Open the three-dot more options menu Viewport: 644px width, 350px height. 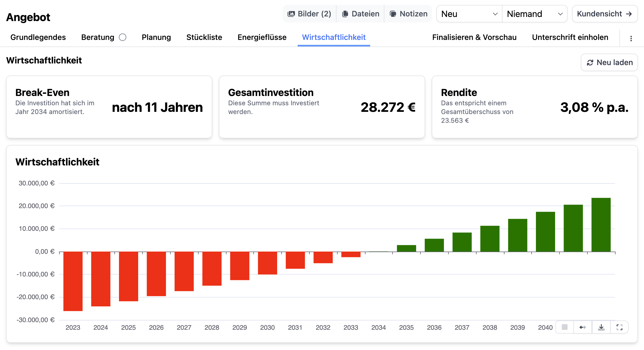point(631,38)
